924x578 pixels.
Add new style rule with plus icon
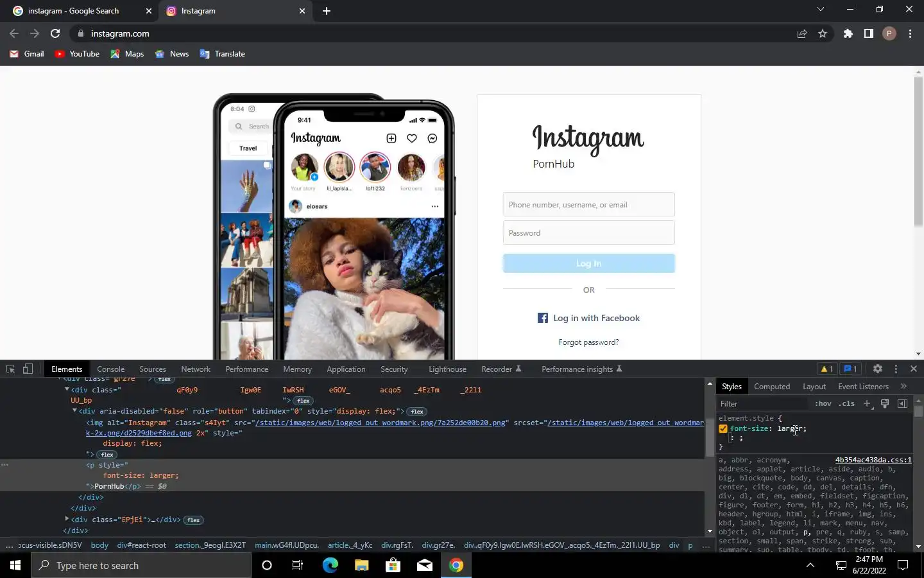point(867,403)
